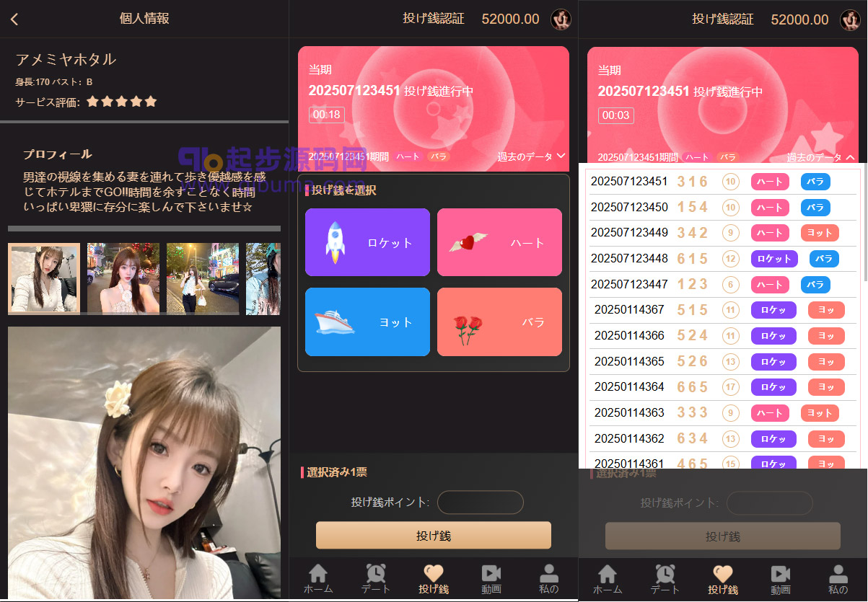Open ホーム tab in the right panel
868x602 pixels.
[x=608, y=579]
